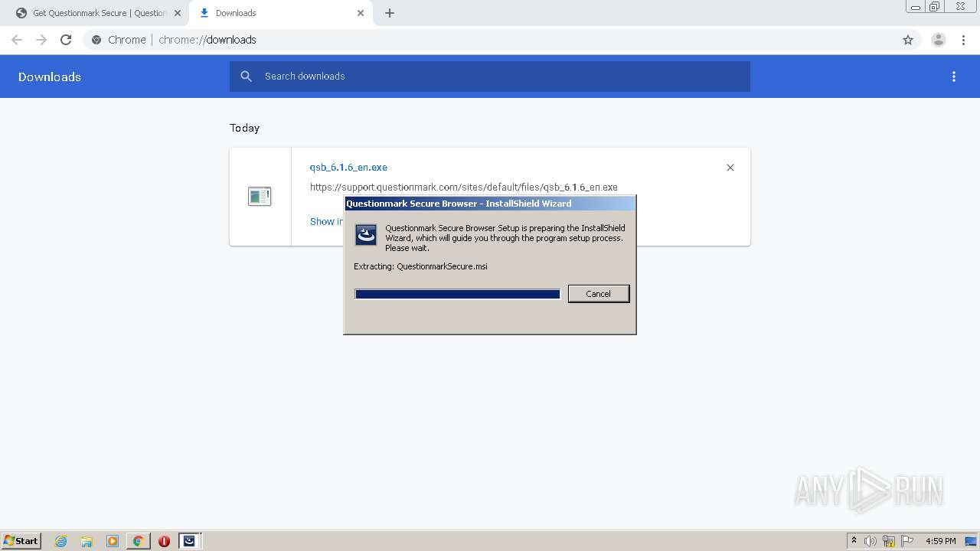Open the Windows Start menu
Screen dimensions: 980x551
click(x=21, y=541)
